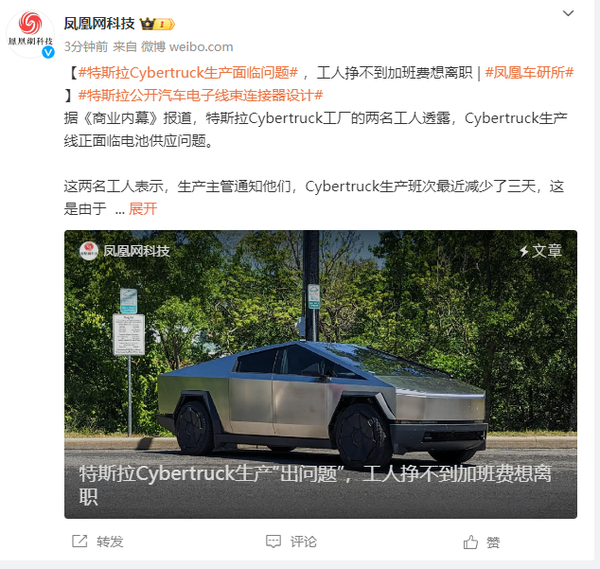Click the 微博 weibo.com source link
Image resolution: width=600 pixels, height=569 pixels.
point(187,47)
